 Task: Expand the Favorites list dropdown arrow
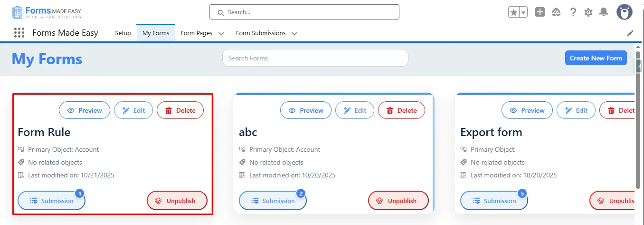tap(523, 12)
